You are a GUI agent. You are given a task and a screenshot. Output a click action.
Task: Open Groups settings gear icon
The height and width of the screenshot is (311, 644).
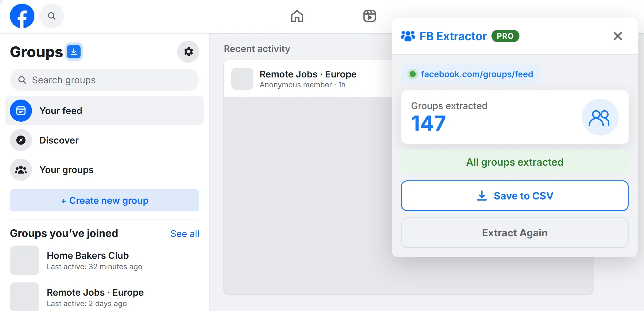188,52
